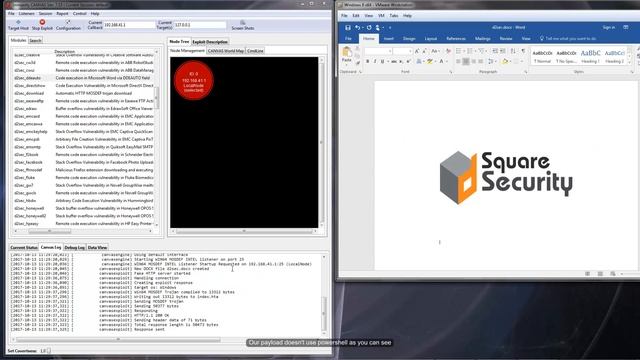
Task: Click the Redo icon in Word
Action: (369, 27)
